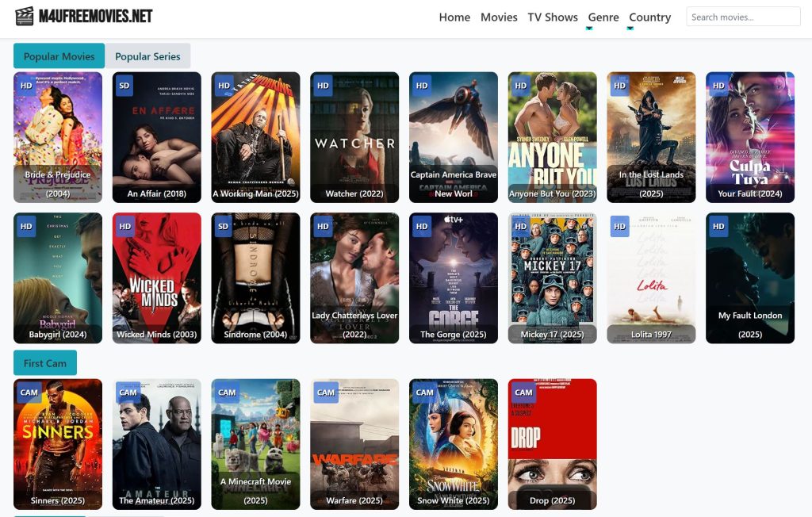Click the HD badge on In the Lost Lands
The width and height of the screenshot is (812, 517).
[619, 86]
